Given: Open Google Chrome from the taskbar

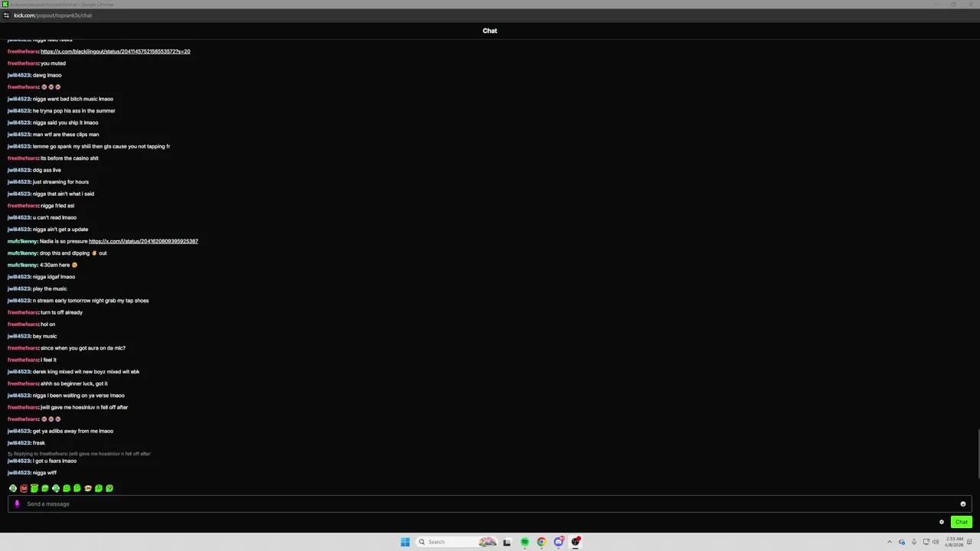Looking at the screenshot, I should [541, 542].
